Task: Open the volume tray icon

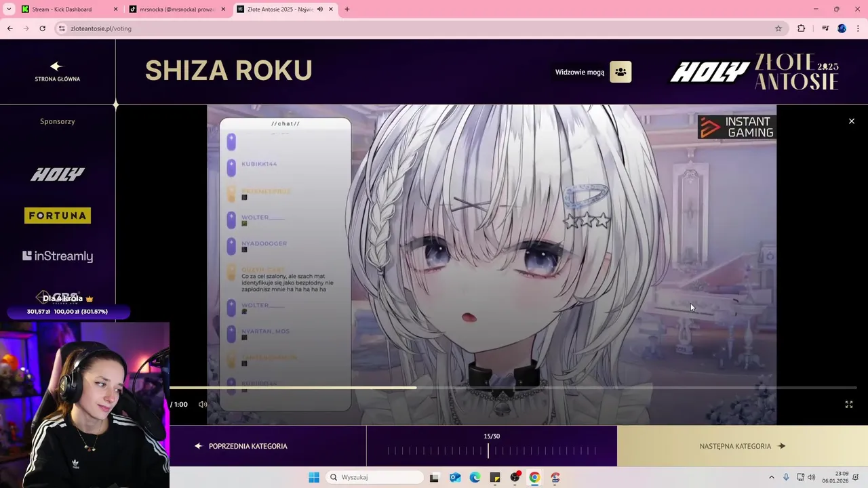Action: (812, 477)
